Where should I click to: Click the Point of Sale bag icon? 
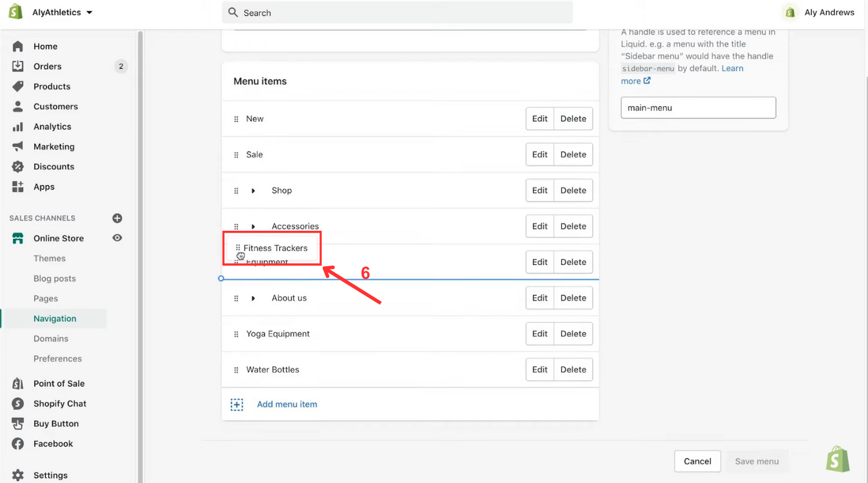pos(18,383)
